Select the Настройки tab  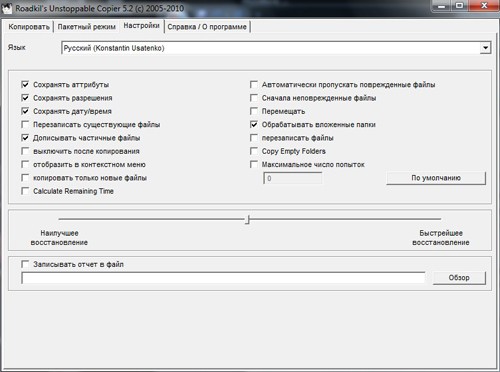pos(141,26)
